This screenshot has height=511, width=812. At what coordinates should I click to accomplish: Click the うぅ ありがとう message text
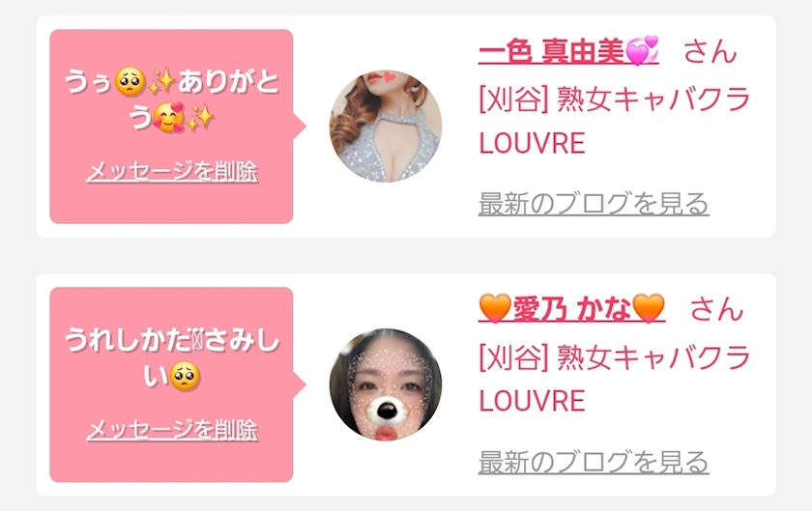click(172, 99)
